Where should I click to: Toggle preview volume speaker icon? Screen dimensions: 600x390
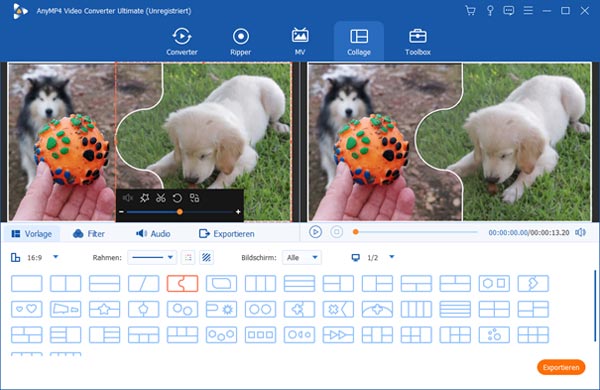580,232
